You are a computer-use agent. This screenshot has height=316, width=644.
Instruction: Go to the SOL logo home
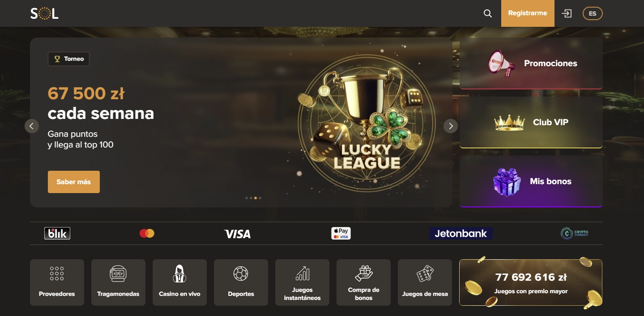(x=44, y=13)
